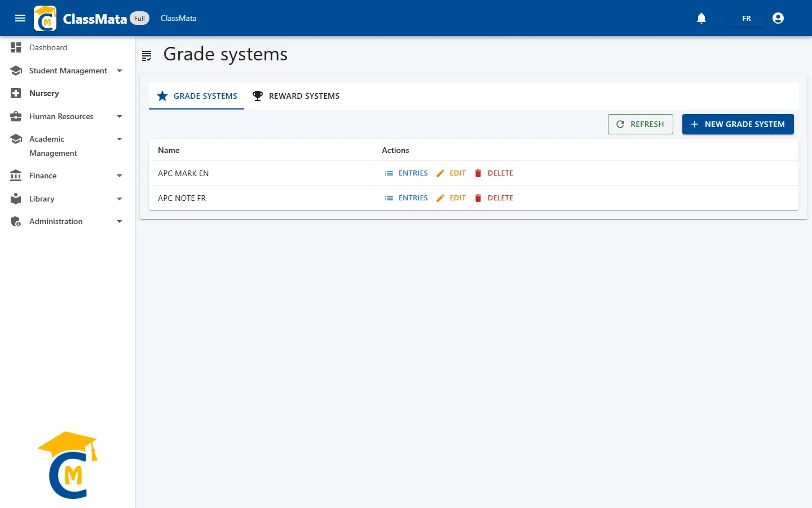
Task: Click the star icon on Grade Systems tab
Action: [162, 96]
